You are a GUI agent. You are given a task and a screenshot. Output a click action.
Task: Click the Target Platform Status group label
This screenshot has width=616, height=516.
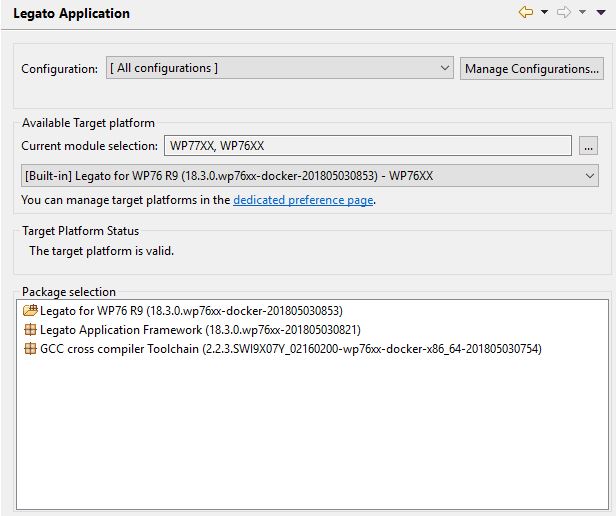coord(81,231)
